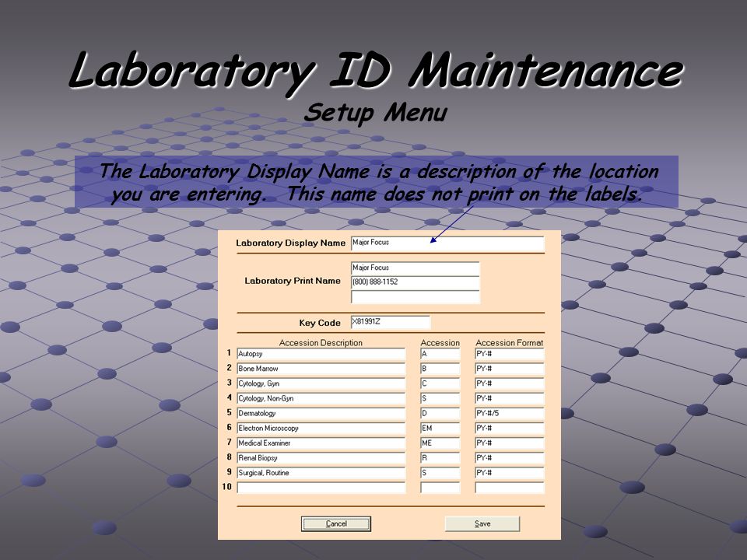Click Accession Format field for Cytology, Non-Gyn
Image resolution: width=747 pixels, height=560 pixels.
[x=509, y=398]
